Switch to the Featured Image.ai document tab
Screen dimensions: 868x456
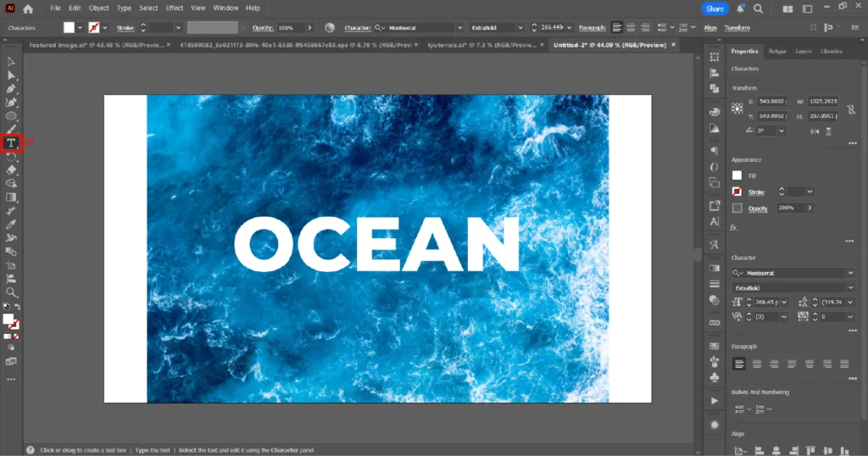coord(95,46)
